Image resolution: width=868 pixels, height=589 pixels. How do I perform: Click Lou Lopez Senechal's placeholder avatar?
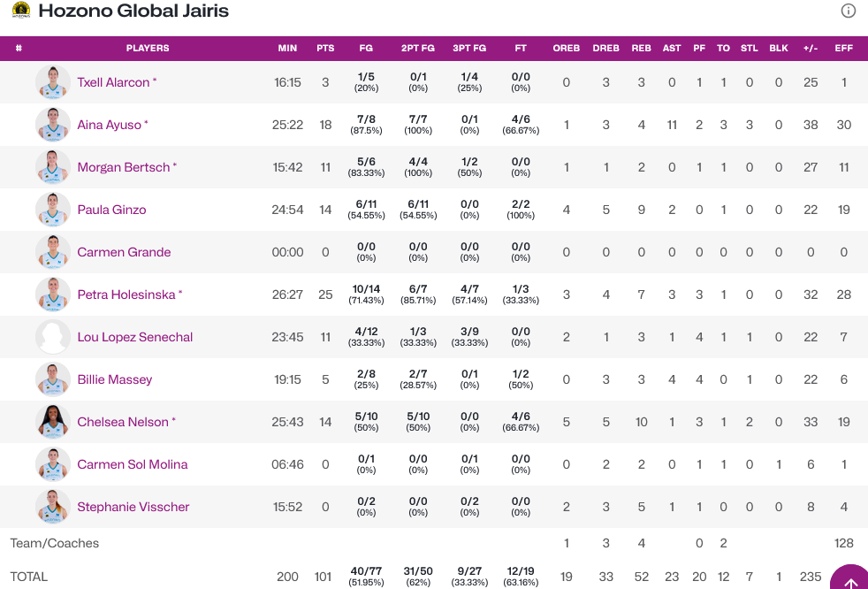[53, 337]
